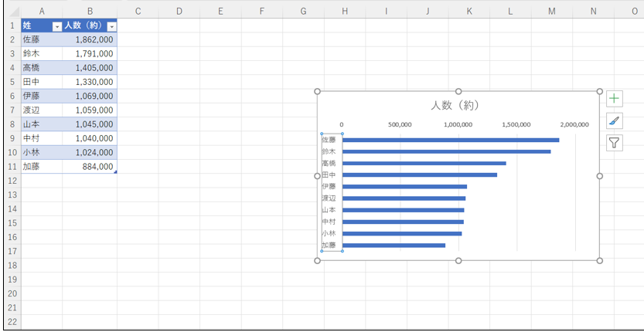Select column G header
The image size is (644, 332).
(x=304, y=12)
